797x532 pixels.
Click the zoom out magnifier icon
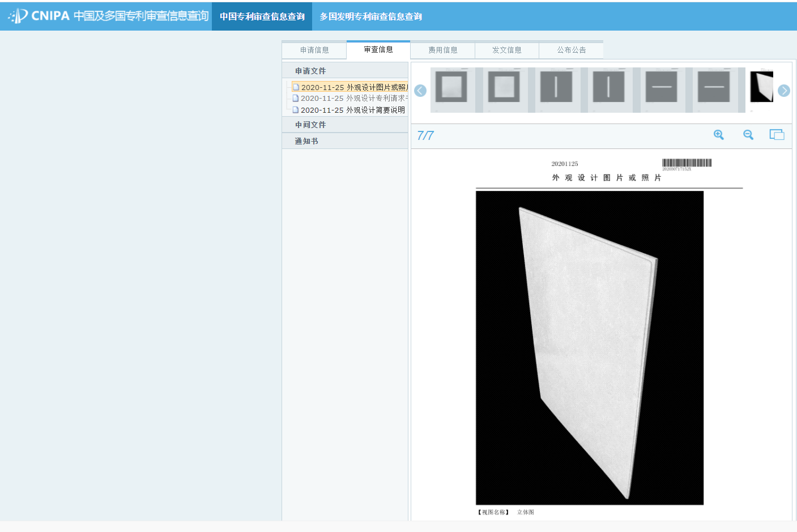coord(748,135)
